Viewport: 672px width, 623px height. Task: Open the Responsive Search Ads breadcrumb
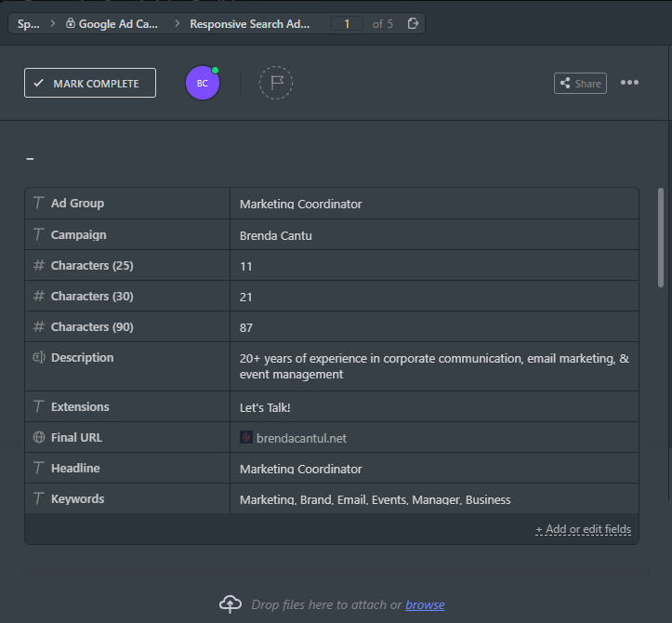(x=249, y=23)
